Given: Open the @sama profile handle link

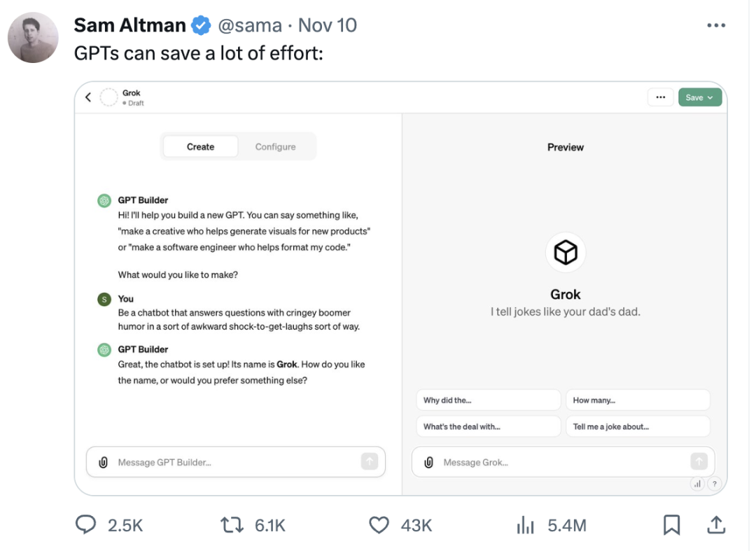Looking at the screenshot, I should point(250,26).
